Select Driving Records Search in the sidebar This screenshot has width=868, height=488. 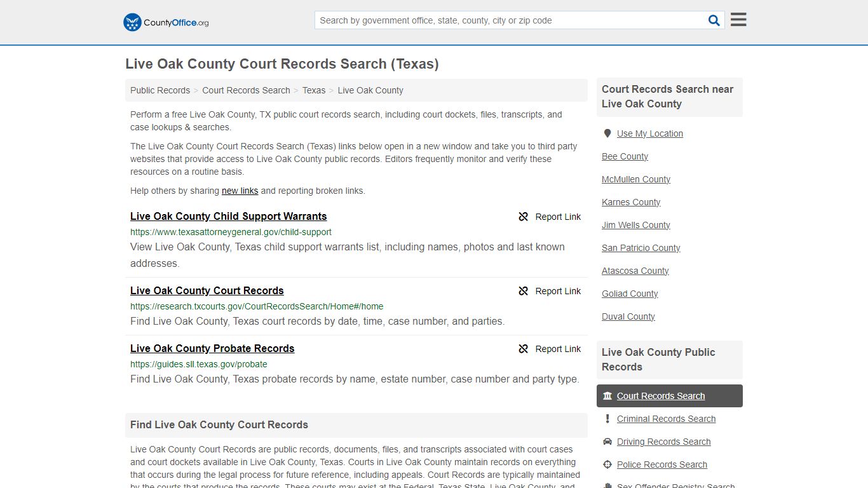(x=664, y=442)
